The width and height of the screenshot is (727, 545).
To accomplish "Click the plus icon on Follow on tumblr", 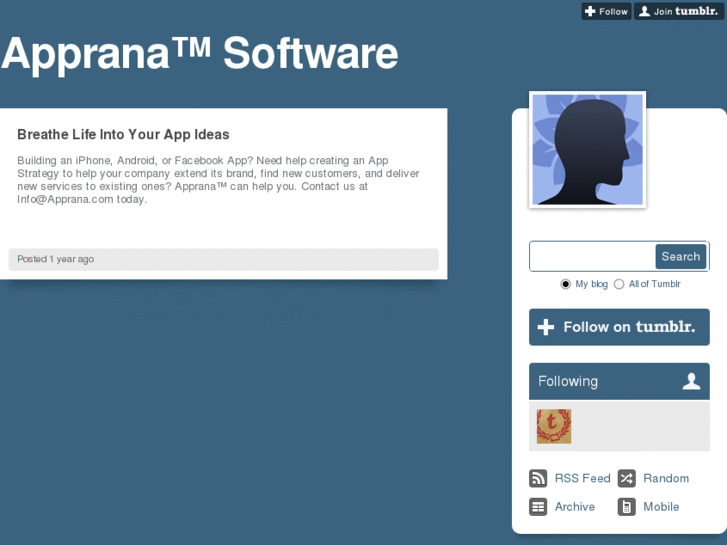I will [x=546, y=327].
